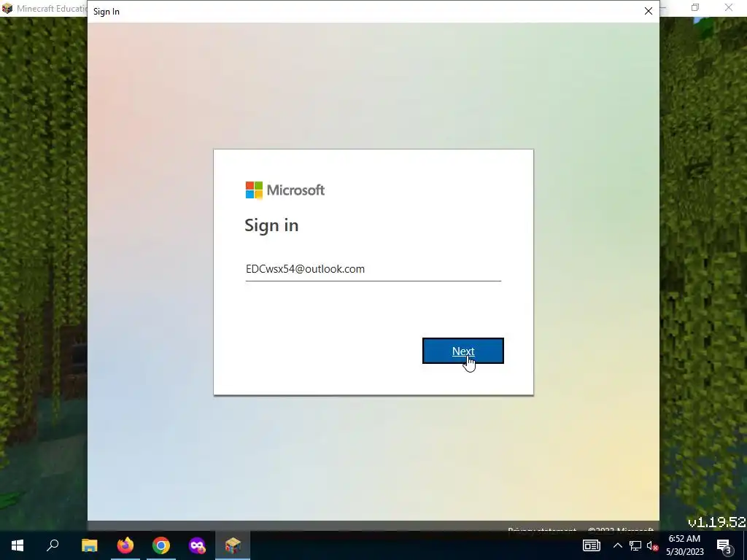
Task: Click the Privacy statement link at the bottom
Action: [542, 530]
